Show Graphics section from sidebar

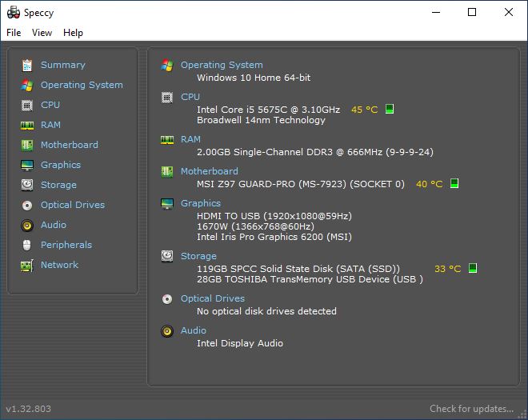coord(61,165)
